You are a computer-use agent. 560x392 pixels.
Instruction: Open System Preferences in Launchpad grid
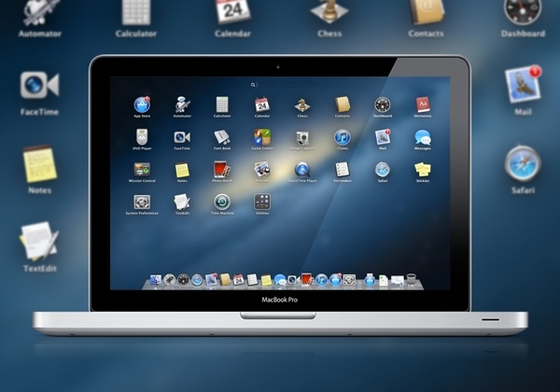coord(142,203)
